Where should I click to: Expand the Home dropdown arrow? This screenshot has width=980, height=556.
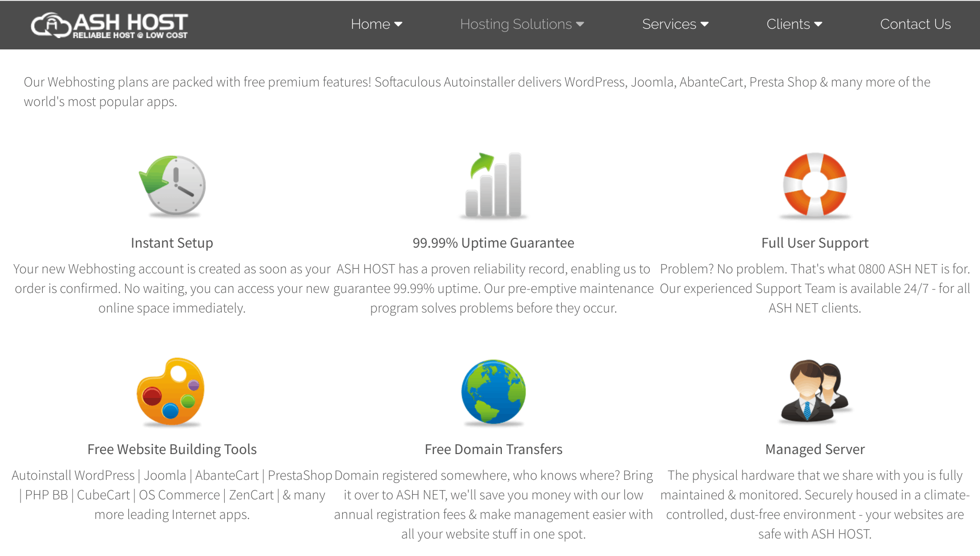tap(398, 24)
